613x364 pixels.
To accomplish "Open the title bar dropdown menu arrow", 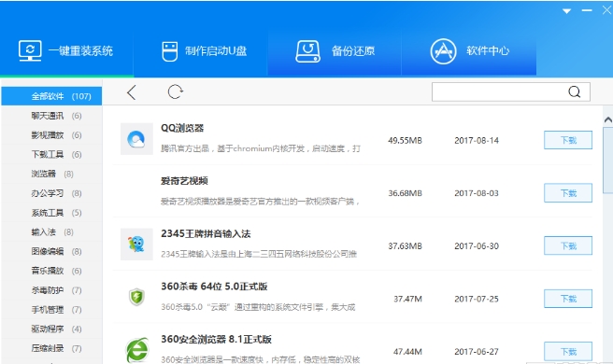I will coord(567,11).
